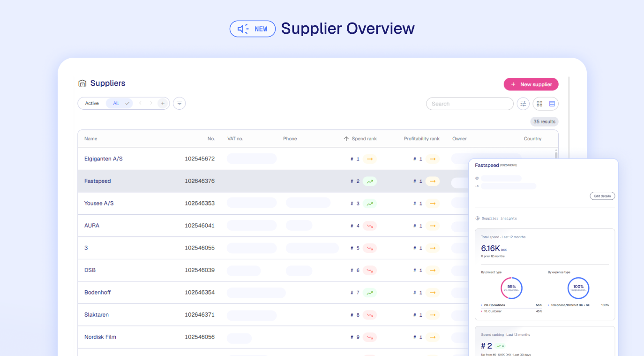Screen dimensions: 644x356
Task: Open the Nordisk Film supplier row
Action: pyautogui.click(x=273, y=337)
